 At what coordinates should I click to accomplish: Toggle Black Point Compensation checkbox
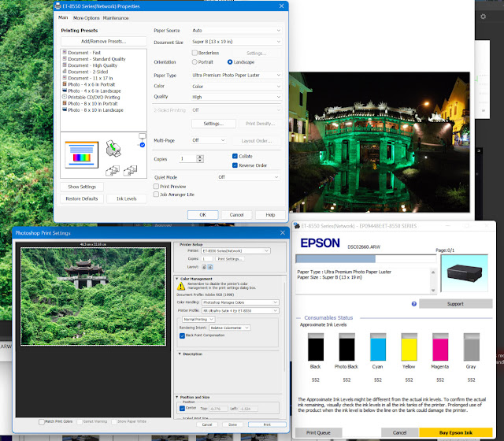click(182, 335)
